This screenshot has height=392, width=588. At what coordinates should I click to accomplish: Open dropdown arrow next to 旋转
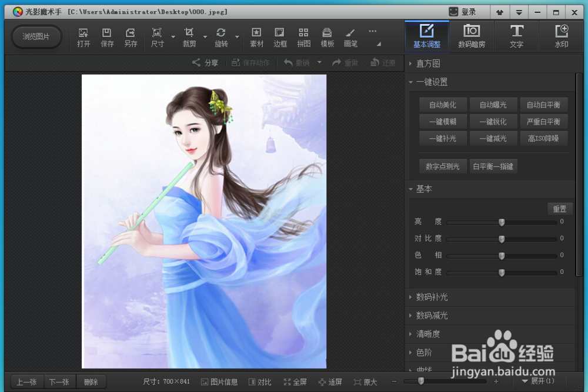click(237, 36)
